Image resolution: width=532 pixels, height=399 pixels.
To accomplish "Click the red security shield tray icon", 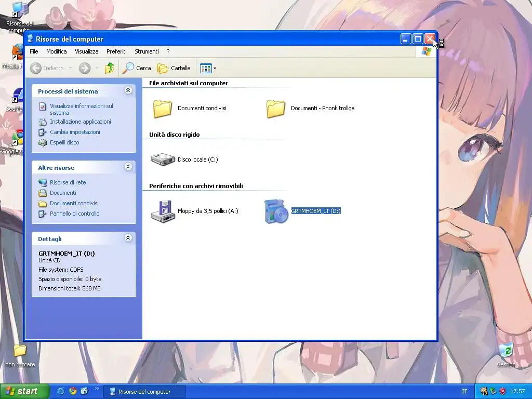I will (x=502, y=392).
